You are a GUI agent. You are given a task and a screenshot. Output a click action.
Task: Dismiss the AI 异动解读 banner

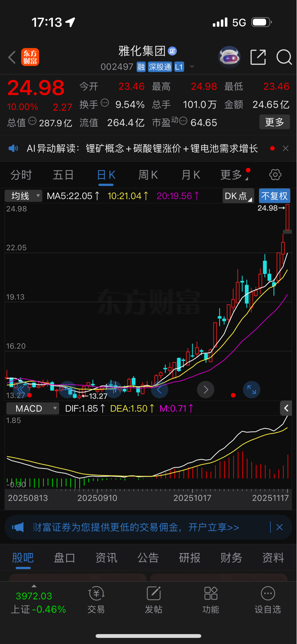click(x=285, y=149)
